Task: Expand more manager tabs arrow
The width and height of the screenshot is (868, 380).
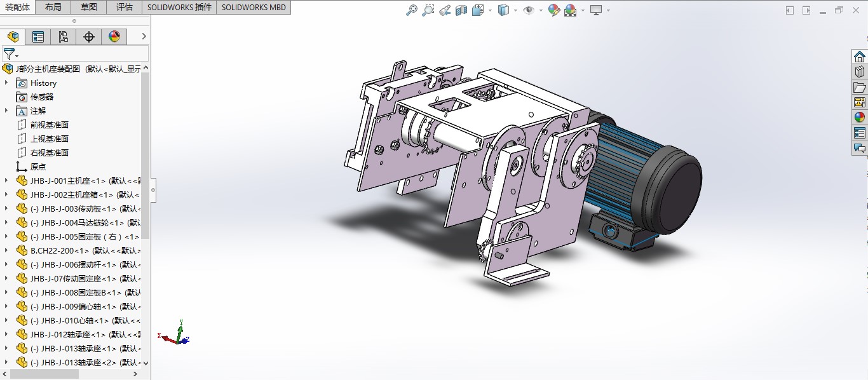Action: point(144,37)
